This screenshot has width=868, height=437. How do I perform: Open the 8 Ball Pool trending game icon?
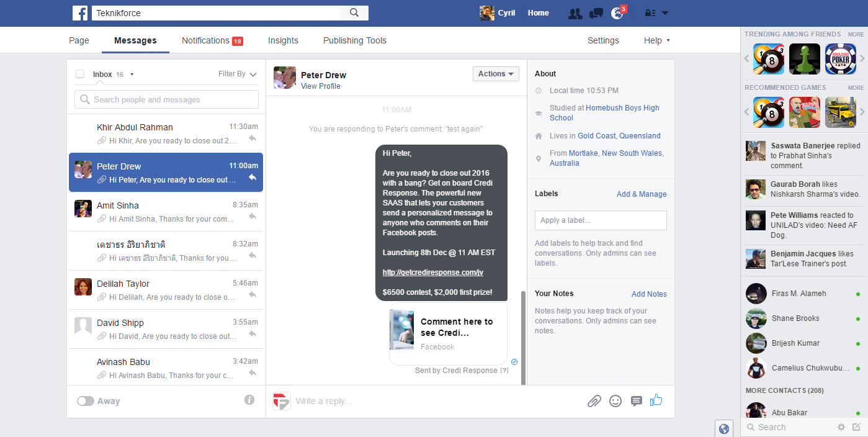769,59
